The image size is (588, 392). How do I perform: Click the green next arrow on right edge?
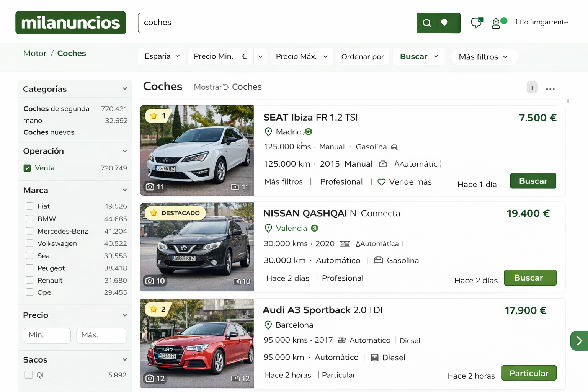579,340
